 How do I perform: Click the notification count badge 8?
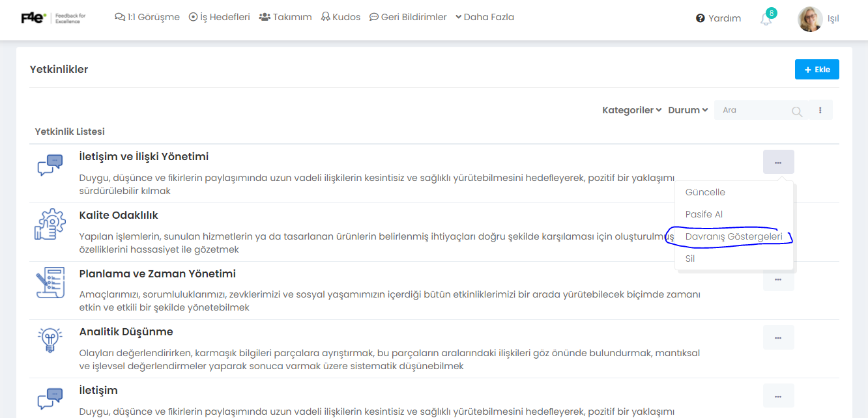pyautogui.click(x=772, y=13)
